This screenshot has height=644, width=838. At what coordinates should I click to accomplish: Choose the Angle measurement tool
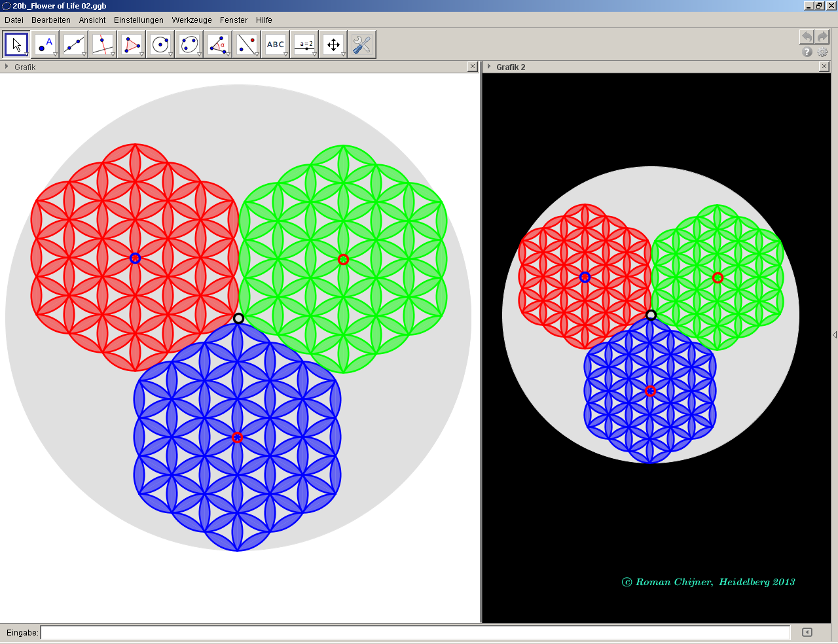pos(218,45)
